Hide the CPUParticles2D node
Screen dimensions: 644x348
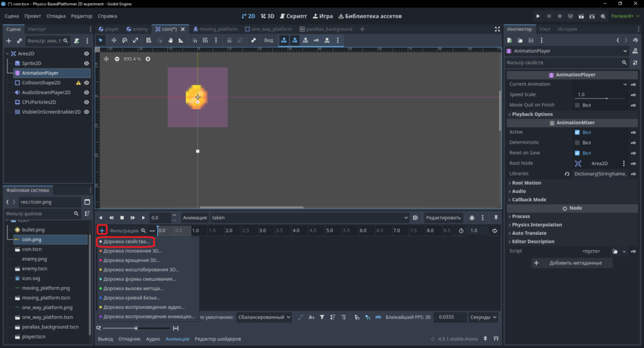point(86,102)
